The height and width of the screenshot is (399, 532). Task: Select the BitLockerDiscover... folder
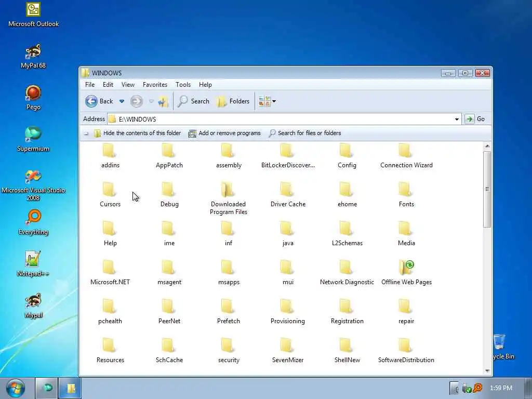click(288, 156)
